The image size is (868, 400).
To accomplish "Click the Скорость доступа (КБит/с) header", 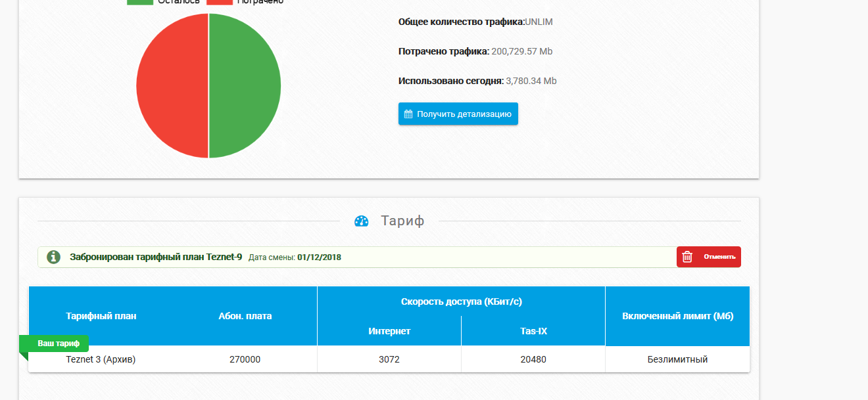I will pyautogui.click(x=461, y=301).
